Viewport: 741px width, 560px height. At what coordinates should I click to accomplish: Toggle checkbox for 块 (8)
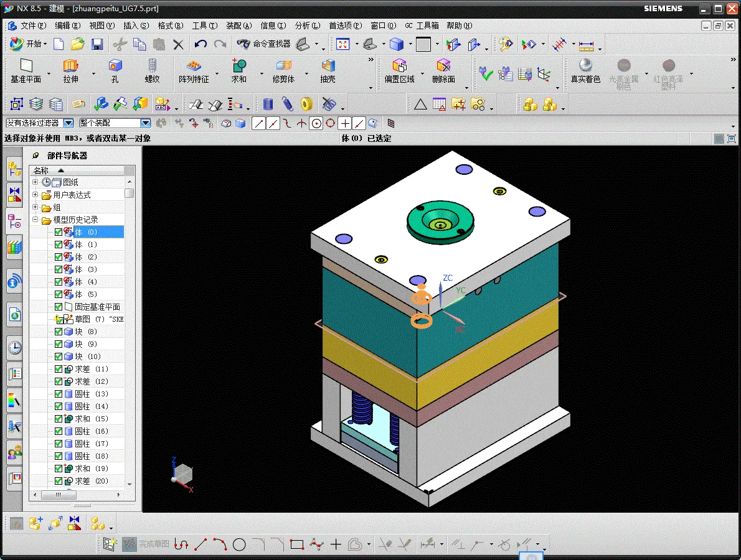[x=59, y=332]
